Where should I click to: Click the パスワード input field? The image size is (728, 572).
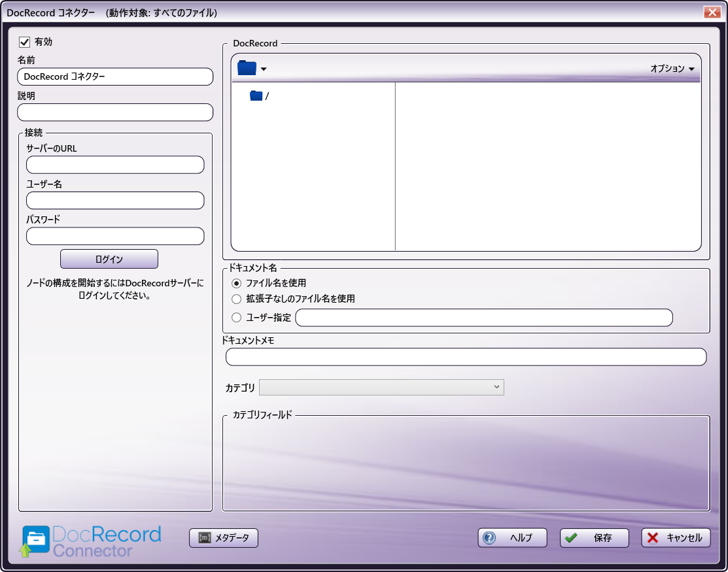tap(115, 236)
